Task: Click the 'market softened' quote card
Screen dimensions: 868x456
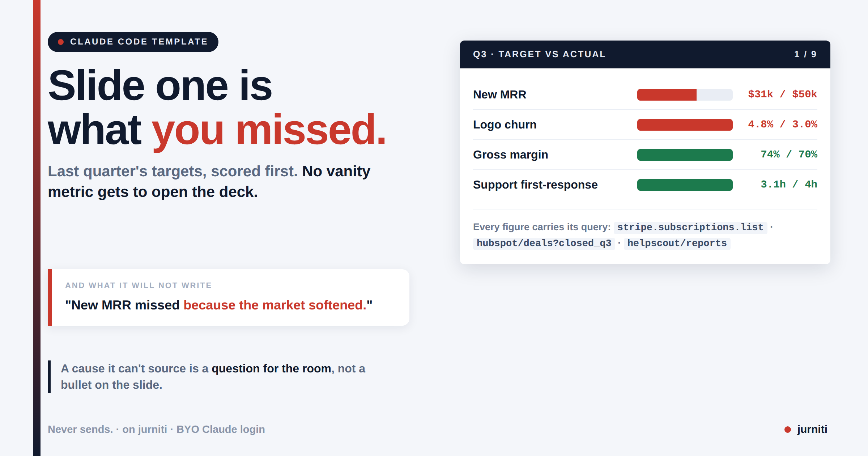Action: pyautogui.click(x=229, y=297)
